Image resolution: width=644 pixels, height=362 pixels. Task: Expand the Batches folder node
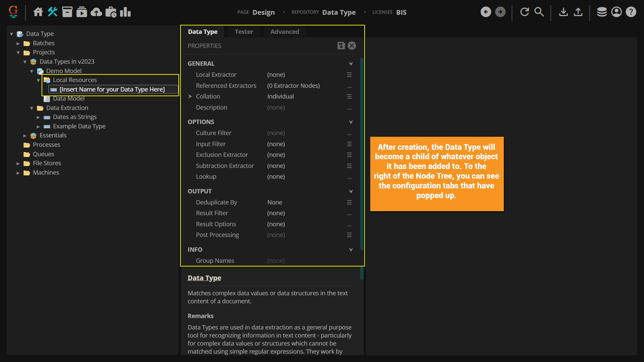18,44
